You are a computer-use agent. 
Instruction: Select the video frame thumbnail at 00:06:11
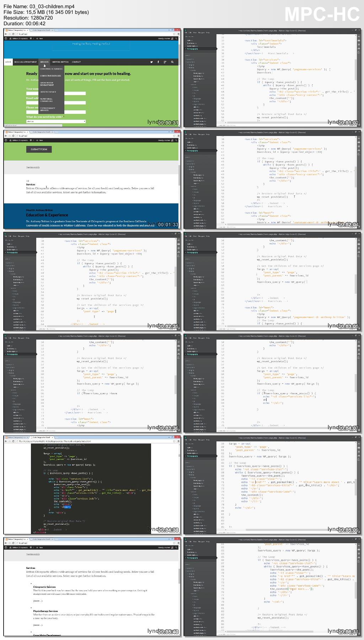point(272,586)
